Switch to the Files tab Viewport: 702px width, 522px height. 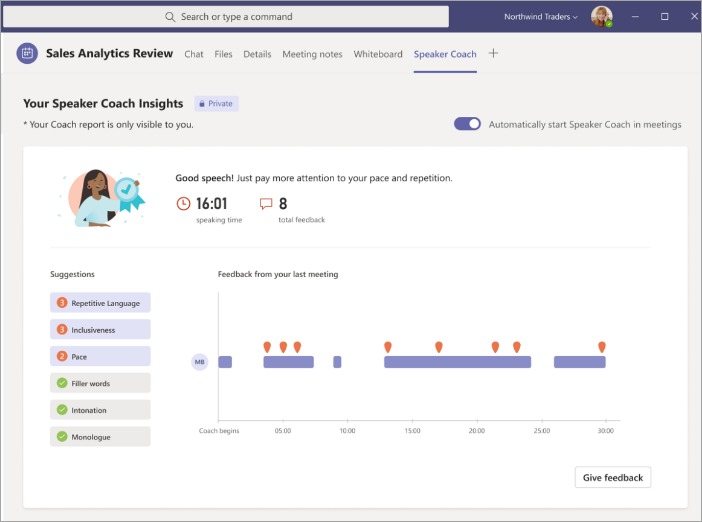[x=223, y=54]
